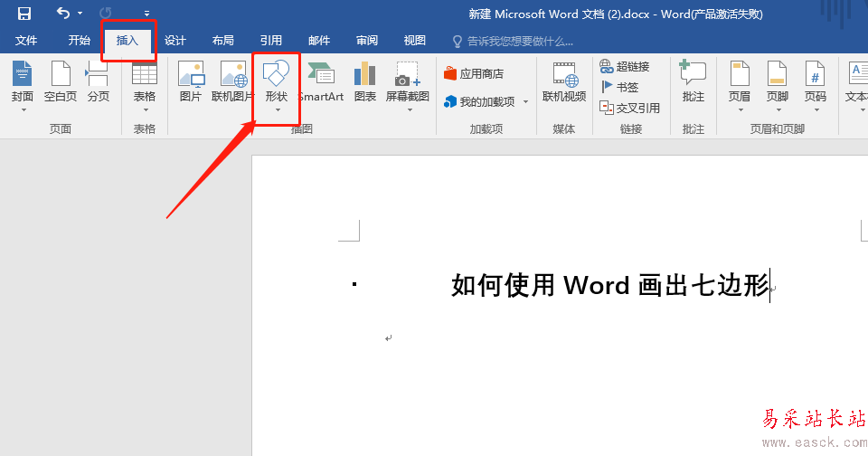Click the heading text 如何使用 Word 画出七边形
This screenshot has height=456, width=868.
pos(610,285)
